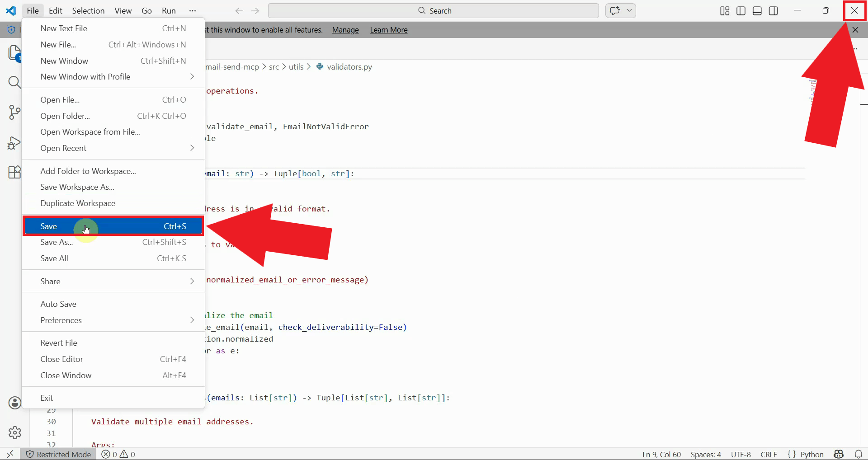
Task: Select the Run and Debug icon
Action: [x=14, y=143]
